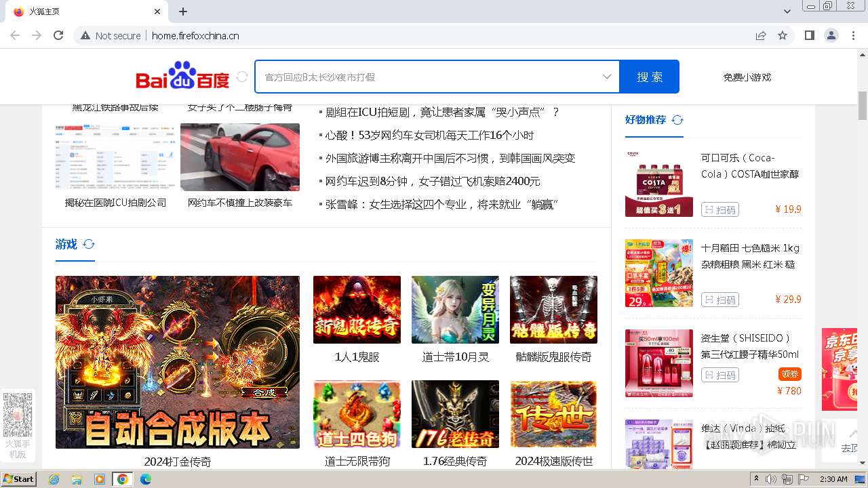Open the 176老传奇 game image
The width and height of the screenshot is (868, 488).
(x=455, y=414)
